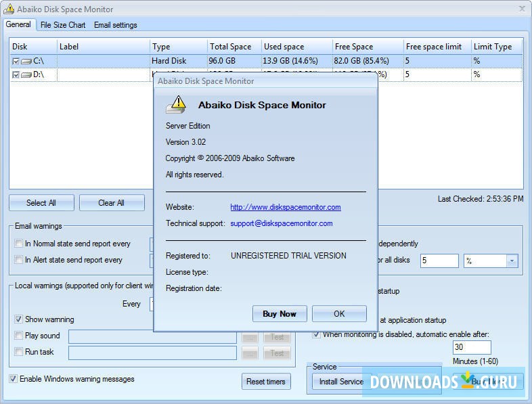Click the free space limit field showing 5
Viewport: 532px width, 404px height.
[x=439, y=261]
